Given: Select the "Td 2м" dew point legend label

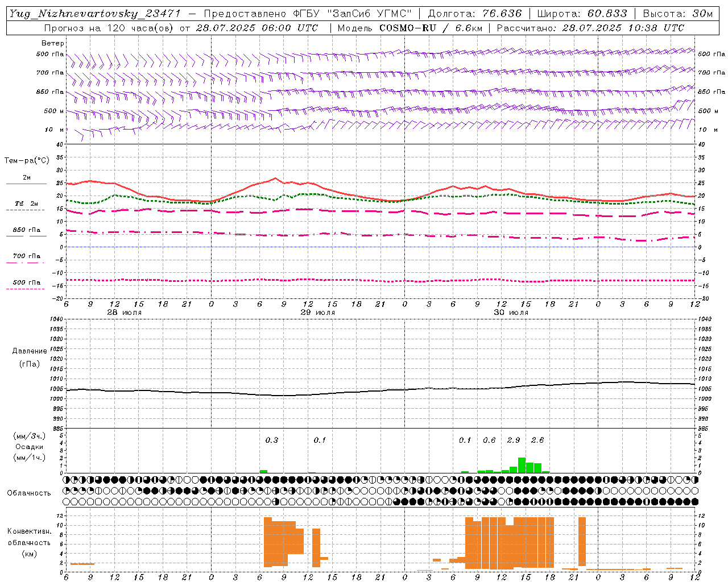Looking at the screenshot, I should [x=26, y=203].
